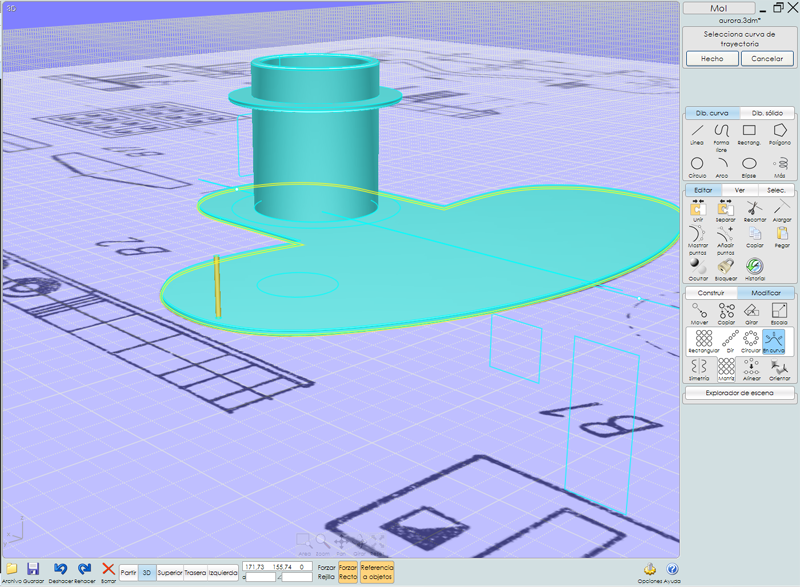The width and height of the screenshot is (800, 587).
Task: Toggle Forzar Recto straight snap
Action: [x=348, y=572]
